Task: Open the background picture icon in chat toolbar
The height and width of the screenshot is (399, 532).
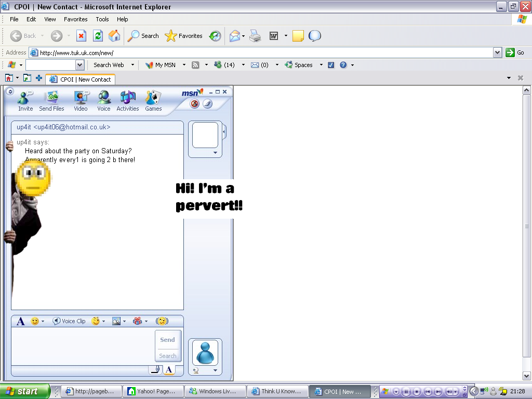Action: click(x=116, y=321)
